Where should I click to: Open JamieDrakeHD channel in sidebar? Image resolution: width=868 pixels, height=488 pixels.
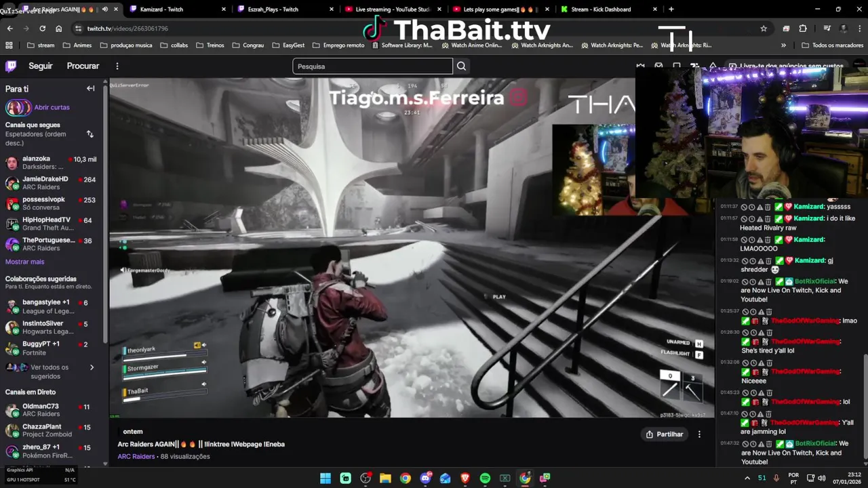(x=53, y=183)
